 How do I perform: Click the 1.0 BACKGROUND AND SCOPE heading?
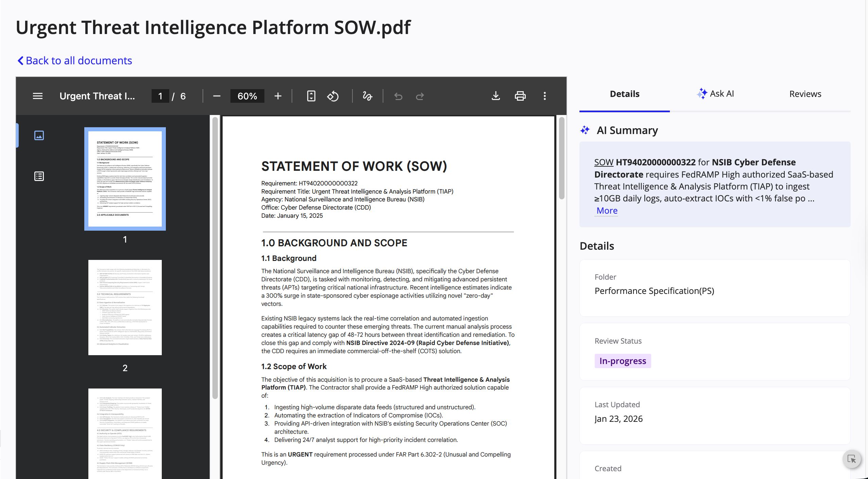point(334,243)
